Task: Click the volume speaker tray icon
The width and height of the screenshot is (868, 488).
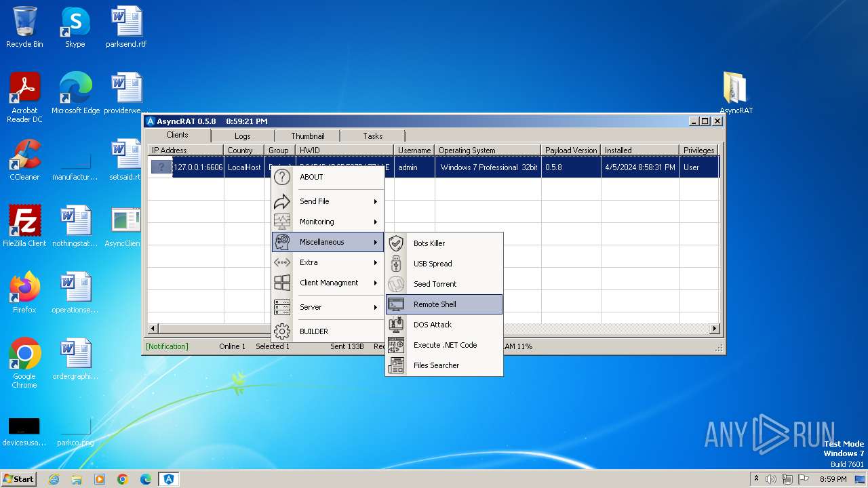Action: [x=771, y=479]
